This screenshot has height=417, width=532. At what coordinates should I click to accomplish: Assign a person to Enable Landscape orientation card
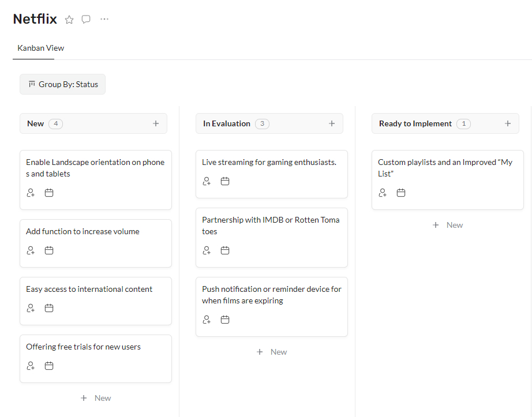(x=31, y=193)
